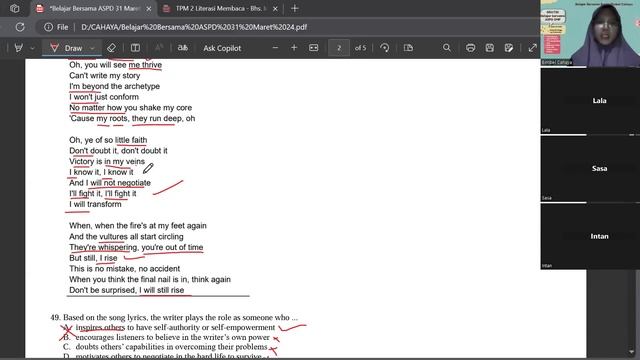Open the Page view options
This screenshot has height=360, width=640.
[408, 48]
